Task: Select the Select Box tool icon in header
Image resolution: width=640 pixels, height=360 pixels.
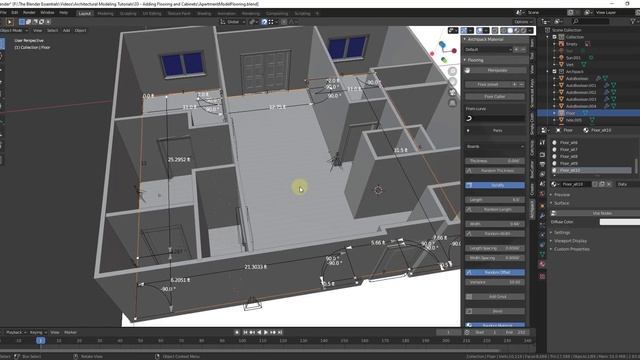Action: 9,22
